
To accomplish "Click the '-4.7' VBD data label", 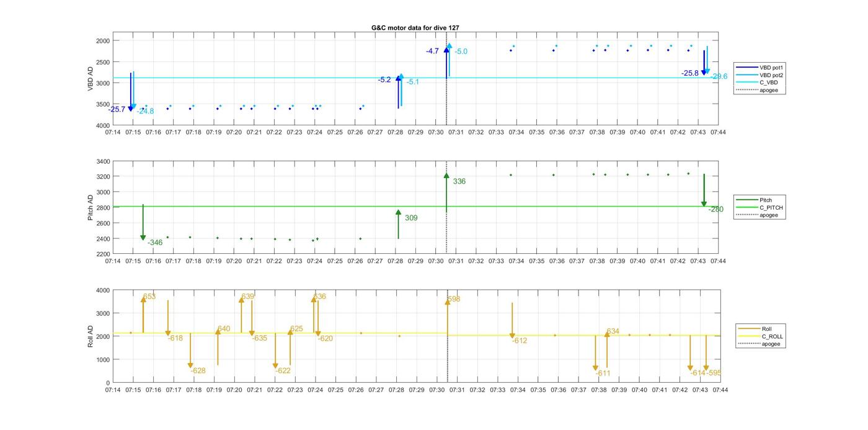I will click(432, 51).
